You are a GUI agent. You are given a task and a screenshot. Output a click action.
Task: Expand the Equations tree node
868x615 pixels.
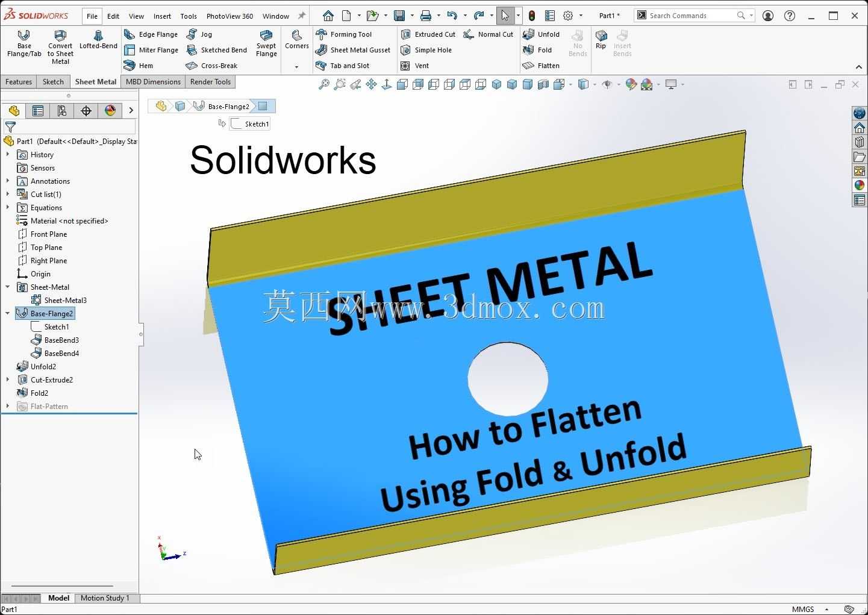point(8,208)
